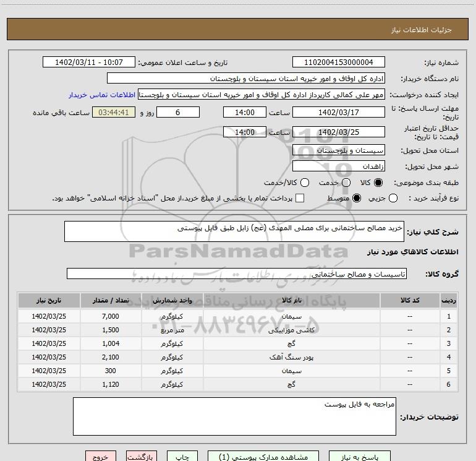Image resolution: width=476 pixels, height=461 pixels.
Task: Click the سیستان و بلوچستان province field
Action: click(339, 150)
